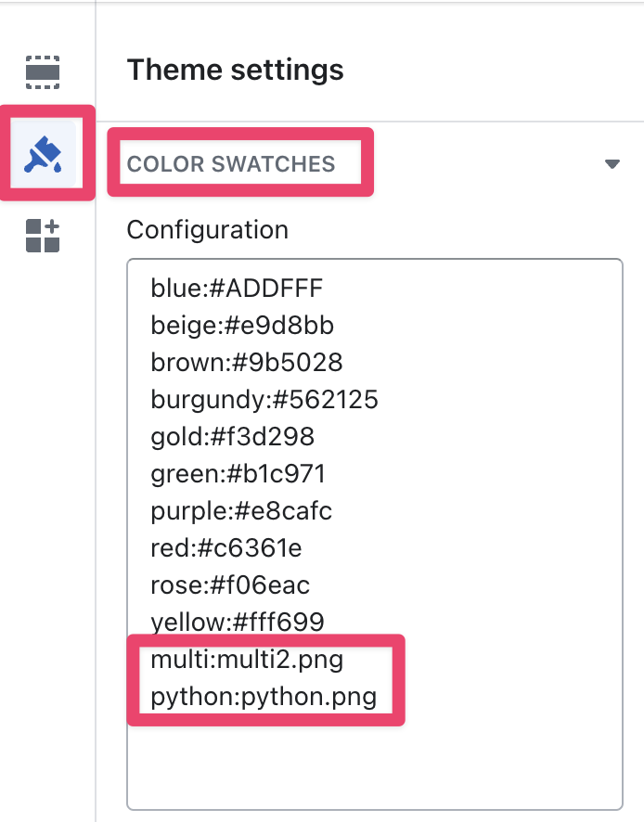644x822 pixels.
Task: Click the brown:#9b5028 entry
Action: tap(247, 363)
